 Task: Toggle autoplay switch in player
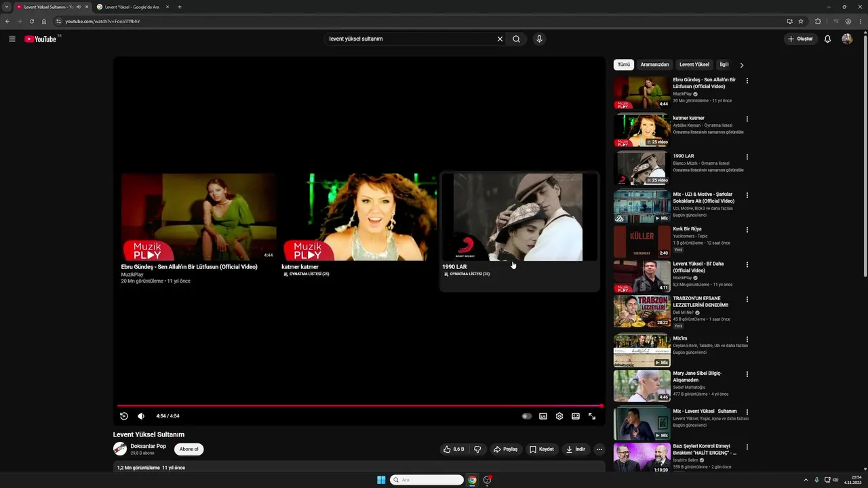pyautogui.click(x=527, y=416)
